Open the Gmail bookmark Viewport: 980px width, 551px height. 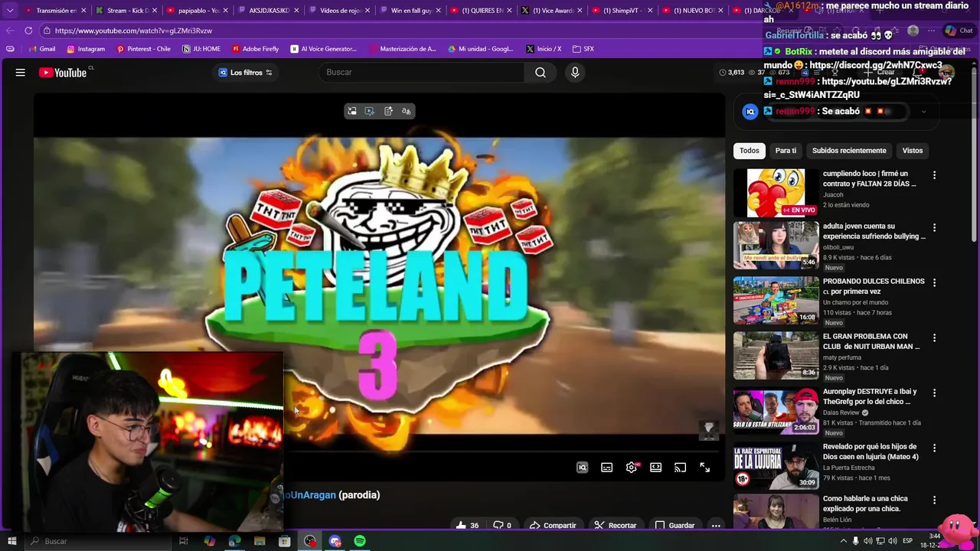(x=42, y=49)
